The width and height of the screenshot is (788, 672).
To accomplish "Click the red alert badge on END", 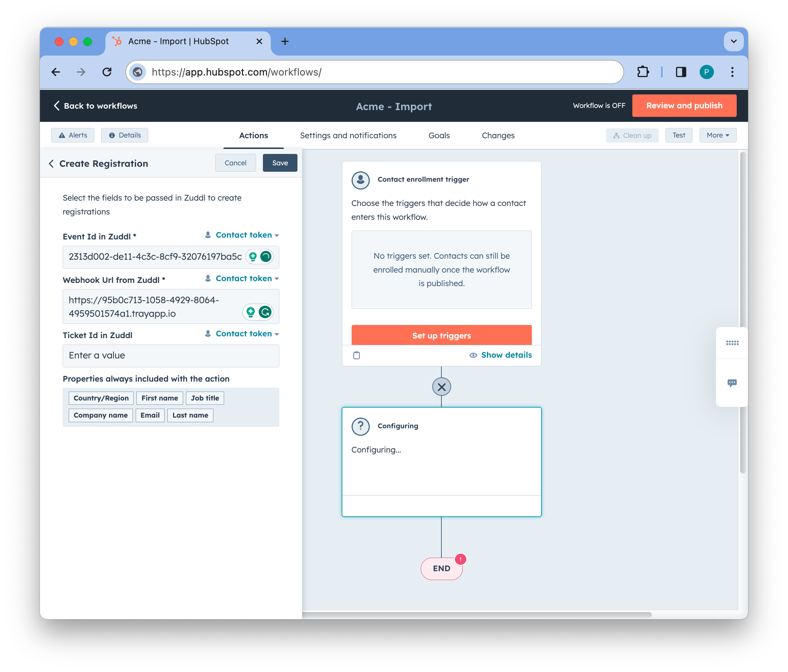I will click(461, 559).
